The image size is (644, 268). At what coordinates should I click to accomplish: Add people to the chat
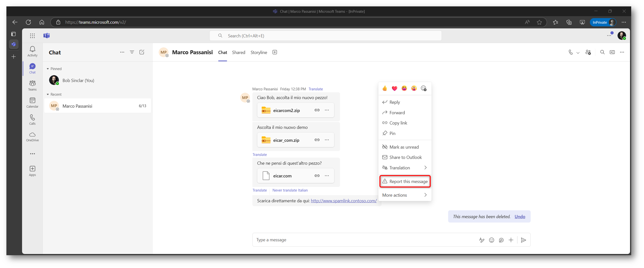[588, 52]
